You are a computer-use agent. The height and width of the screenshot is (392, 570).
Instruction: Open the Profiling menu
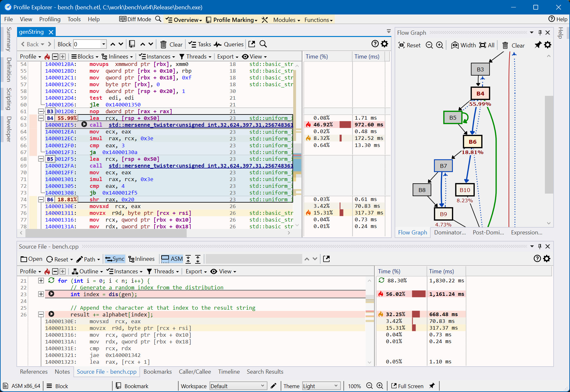point(50,19)
